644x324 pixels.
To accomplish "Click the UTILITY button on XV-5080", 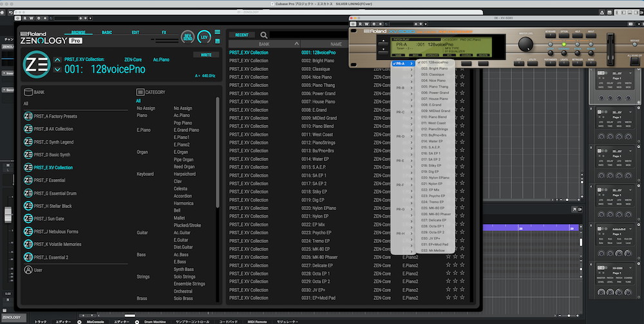I will 533,63.
